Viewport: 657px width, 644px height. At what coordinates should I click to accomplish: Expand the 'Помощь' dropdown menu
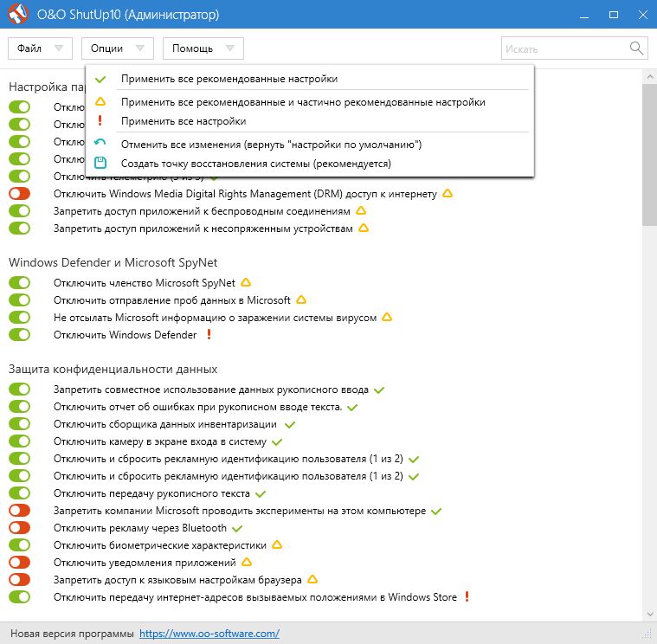coord(203,49)
